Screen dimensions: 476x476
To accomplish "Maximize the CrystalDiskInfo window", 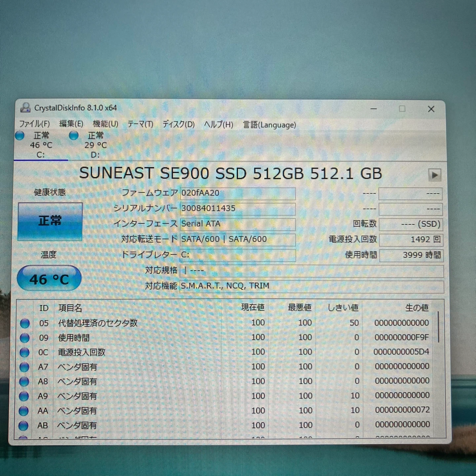I will [402, 109].
